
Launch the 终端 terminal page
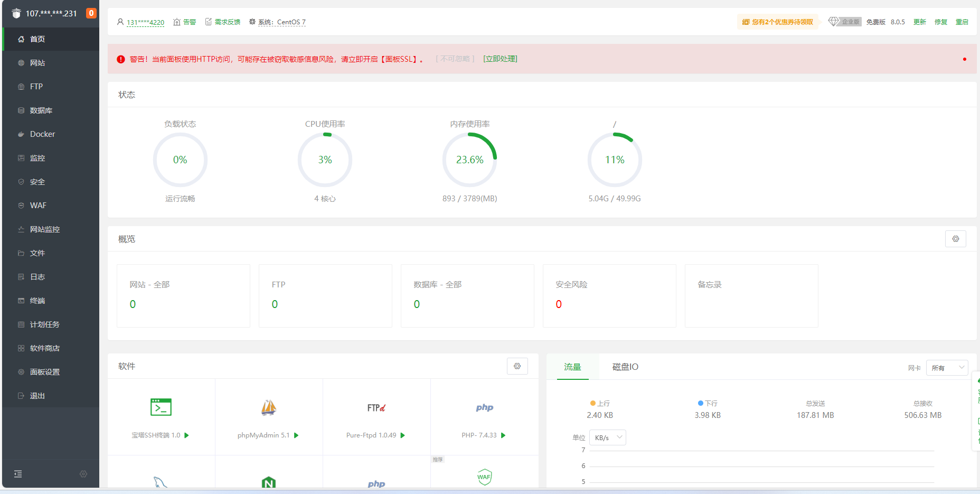(x=51, y=301)
